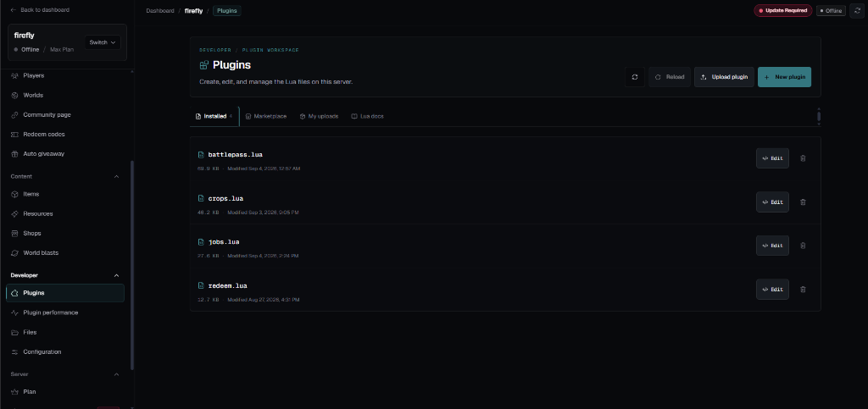Click the Plan sidebar icon

[x=15, y=391]
